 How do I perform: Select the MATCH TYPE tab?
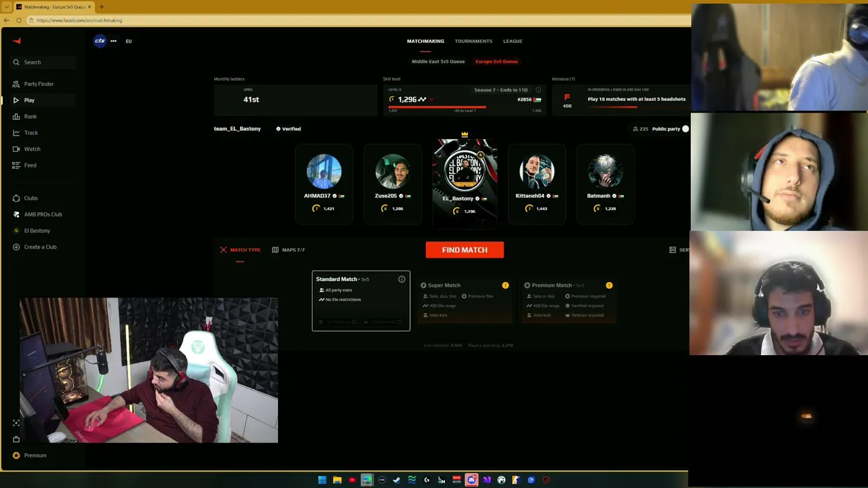[240, 250]
